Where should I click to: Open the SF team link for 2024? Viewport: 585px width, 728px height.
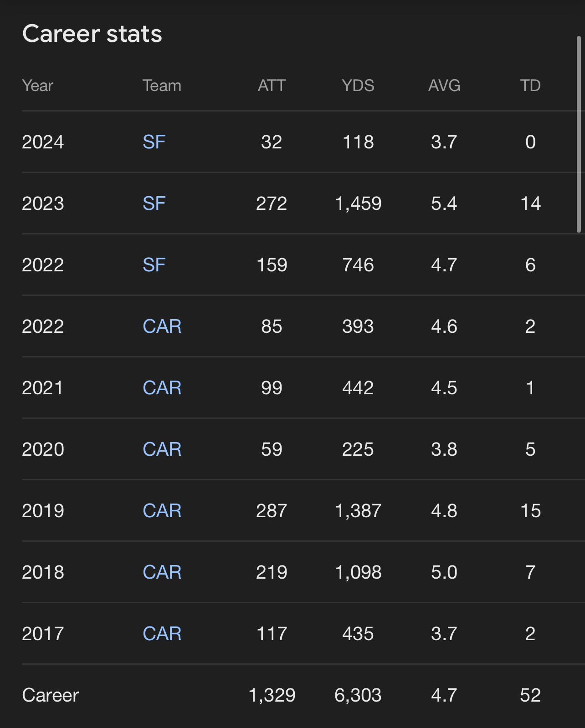[x=154, y=142]
